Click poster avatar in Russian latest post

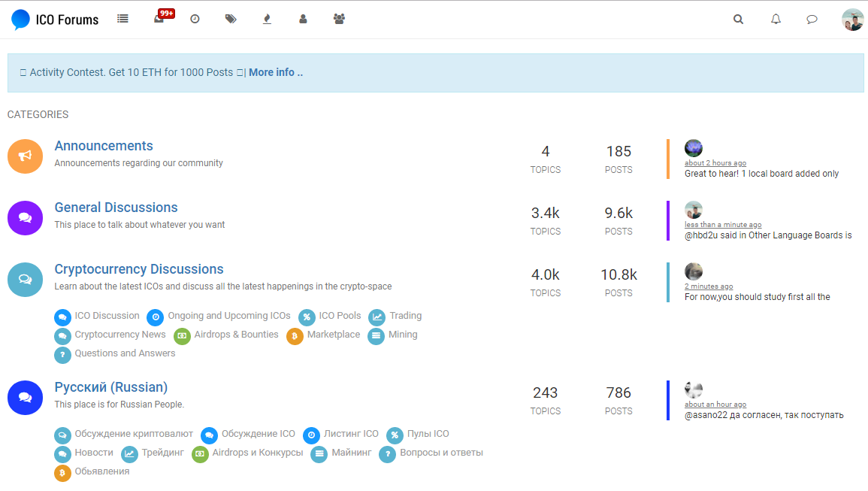pos(694,389)
